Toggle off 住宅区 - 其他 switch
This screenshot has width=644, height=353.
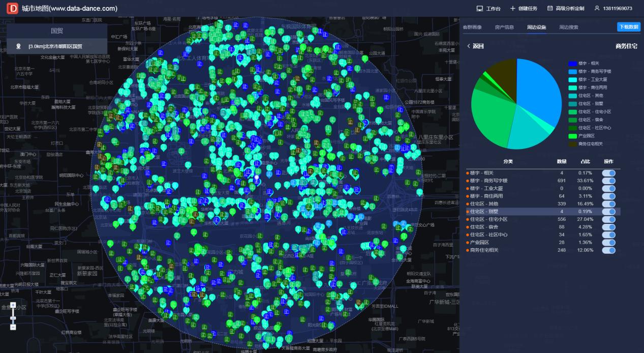point(608,203)
